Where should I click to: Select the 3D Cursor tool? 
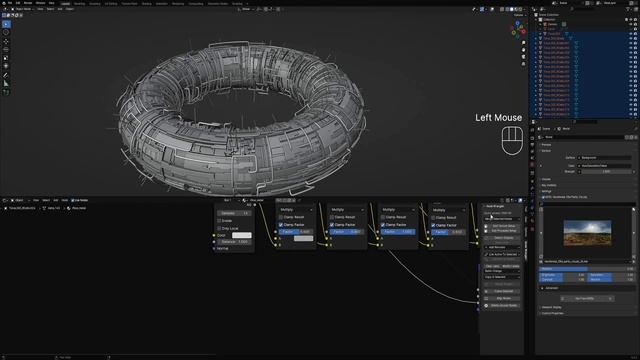pos(6,32)
